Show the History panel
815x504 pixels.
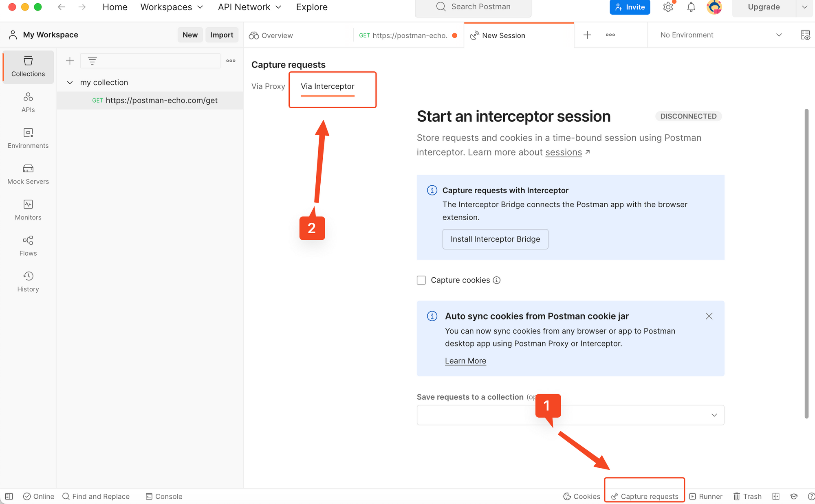point(28,281)
